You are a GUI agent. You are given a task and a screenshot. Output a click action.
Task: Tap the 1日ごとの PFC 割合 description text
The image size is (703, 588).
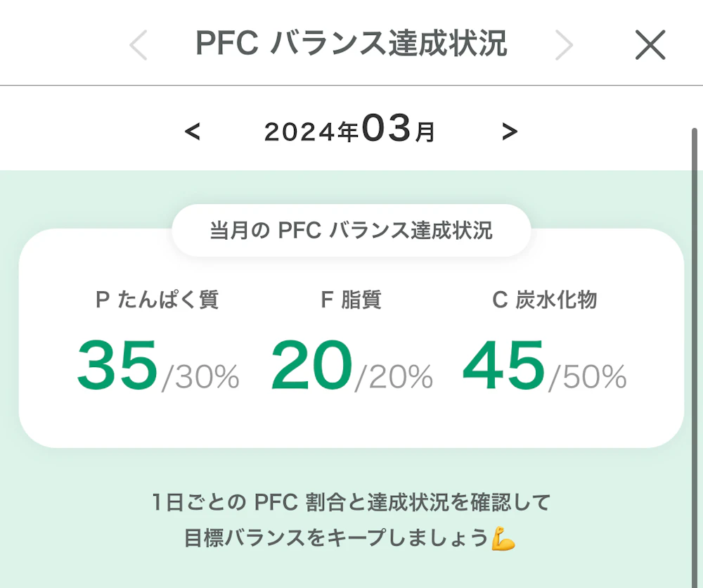[x=351, y=503]
